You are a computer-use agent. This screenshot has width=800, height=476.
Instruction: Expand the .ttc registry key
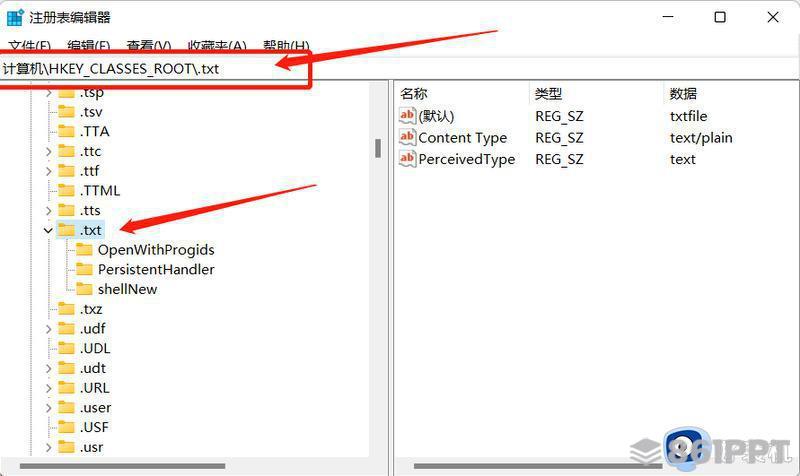point(48,152)
